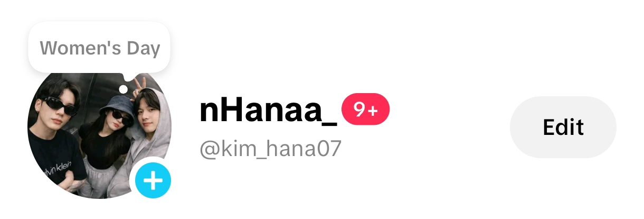
Task: Tap the blue plus icon on avatar
Action: pyautogui.click(x=153, y=181)
